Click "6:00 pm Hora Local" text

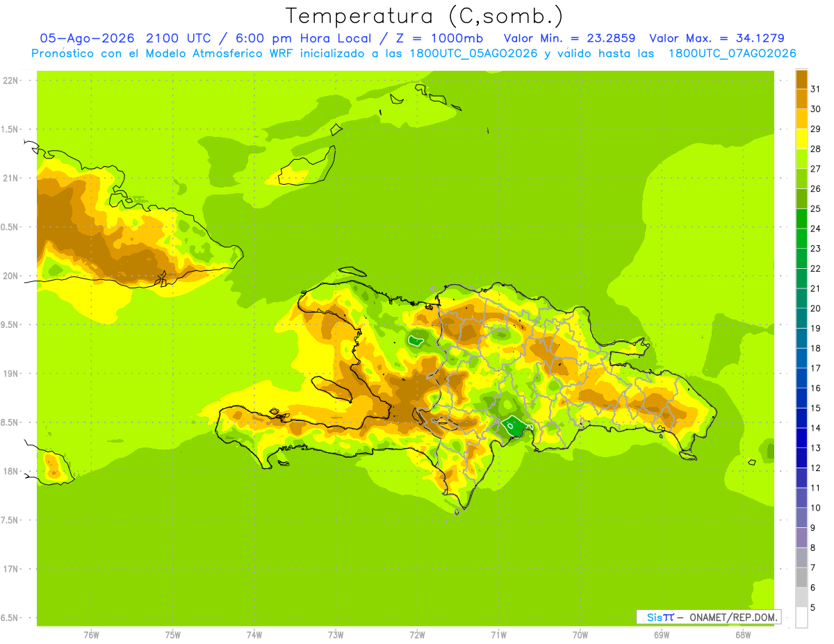coord(305,38)
